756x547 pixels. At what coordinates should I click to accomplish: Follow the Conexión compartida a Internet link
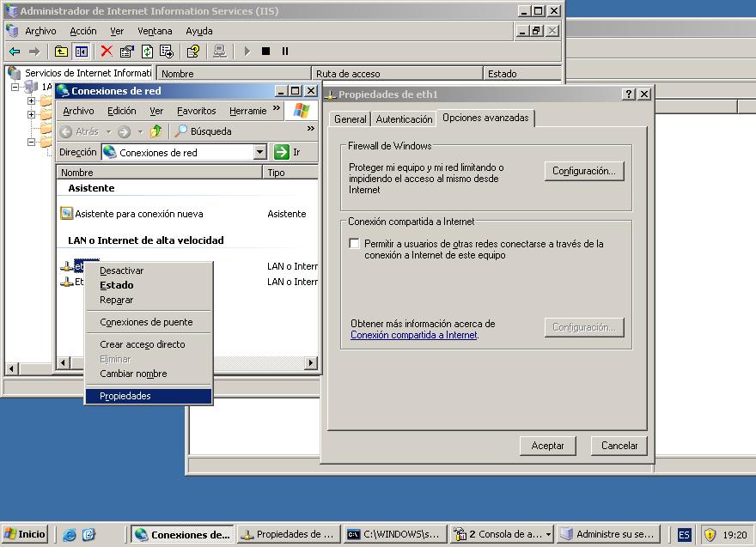coord(414,335)
